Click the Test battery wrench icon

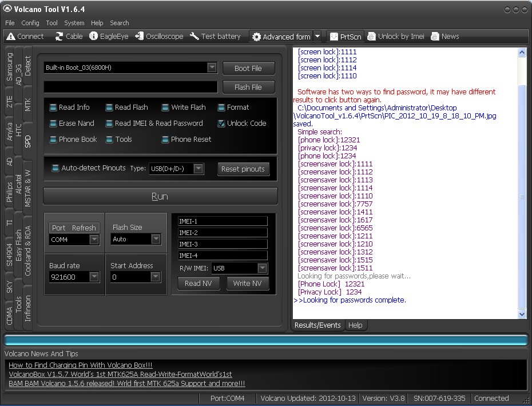pos(194,36)
